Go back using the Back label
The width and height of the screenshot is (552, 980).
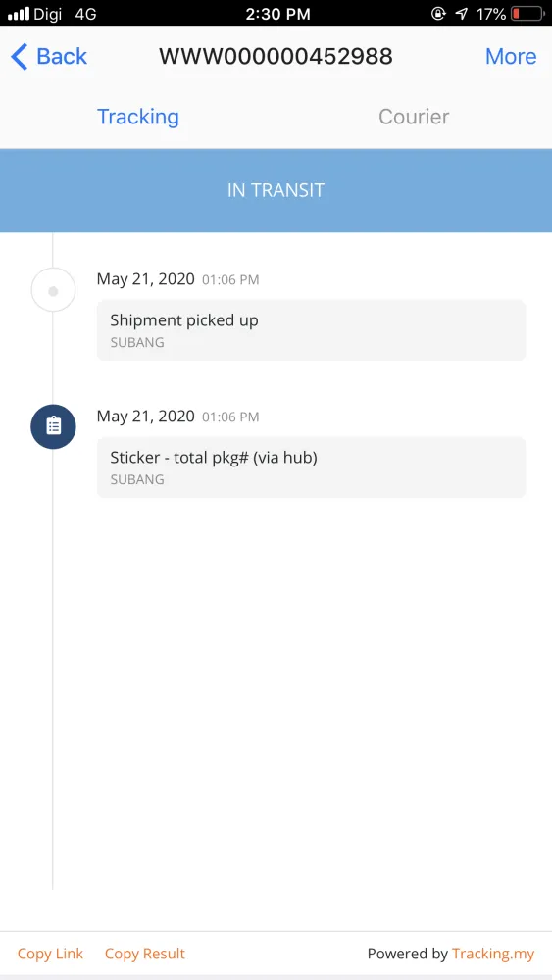[62, 56]
